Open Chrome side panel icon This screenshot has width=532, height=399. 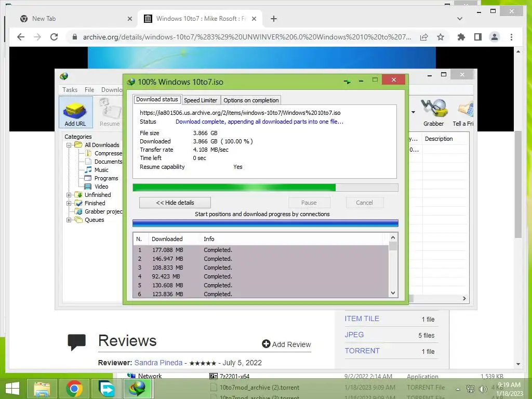coord(478,37)
